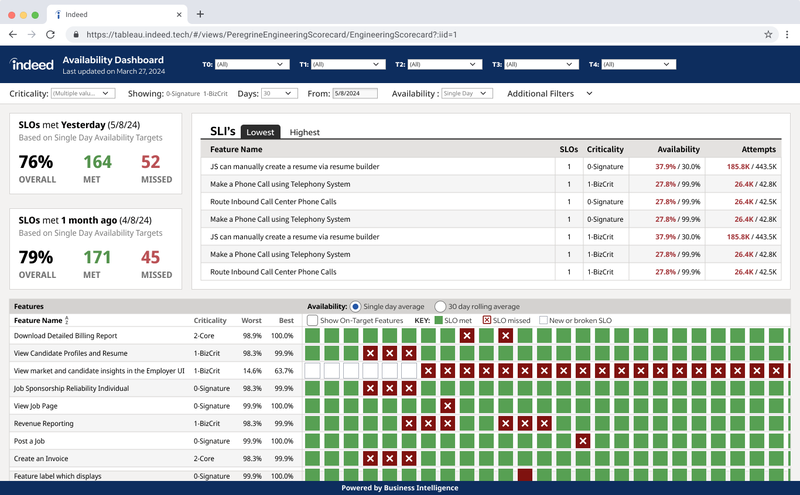The image size is (800, 495).
Task: Close the Indeed browser tab
Action: coord(179,15)
